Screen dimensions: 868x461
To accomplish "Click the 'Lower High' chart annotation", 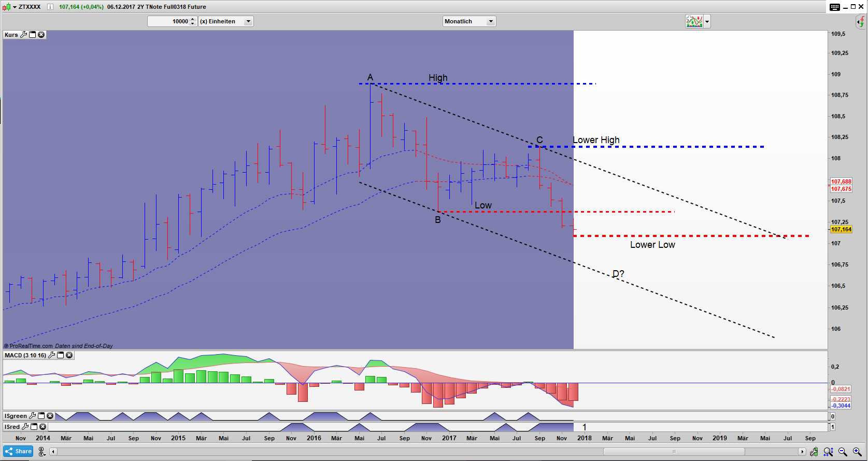I will [x=596, y=140].
